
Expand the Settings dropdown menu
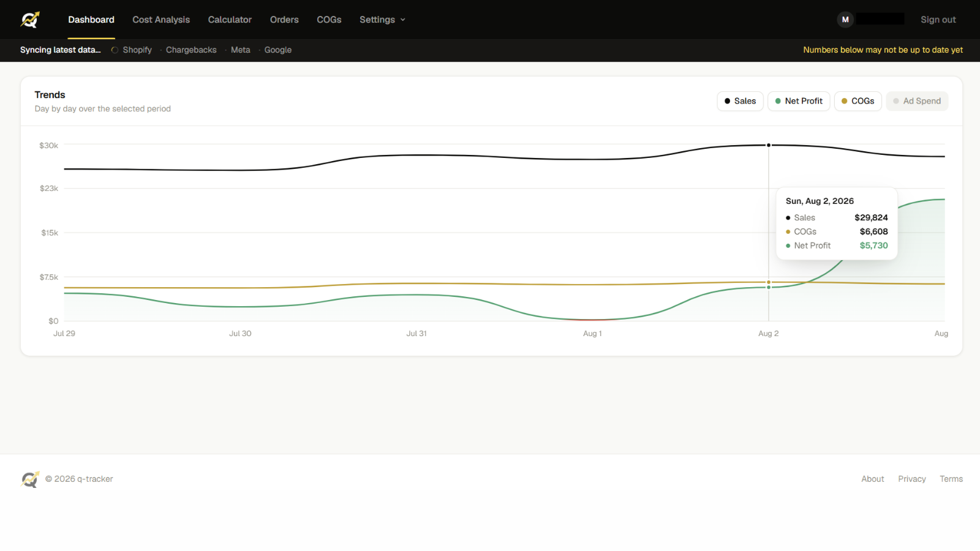[x=382, y=20]
